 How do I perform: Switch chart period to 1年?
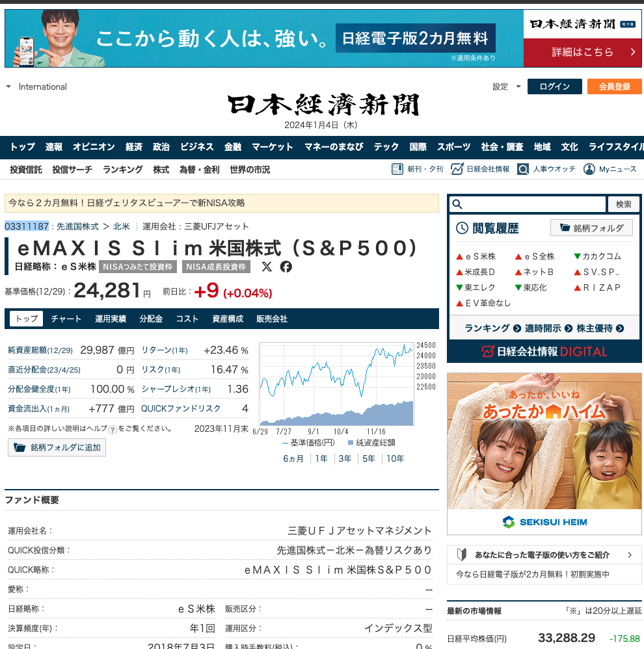tap(321, 458)
